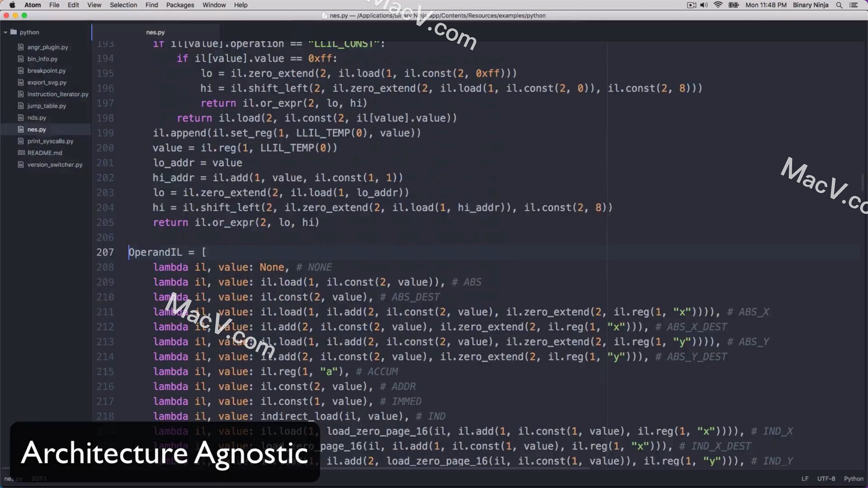Click file icon beside breakpoint.py
The image size is (868, 488).
coord(21,70)
